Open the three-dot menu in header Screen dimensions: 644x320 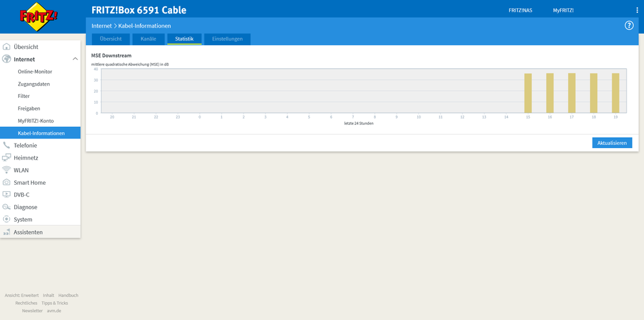tap(637, 10)
